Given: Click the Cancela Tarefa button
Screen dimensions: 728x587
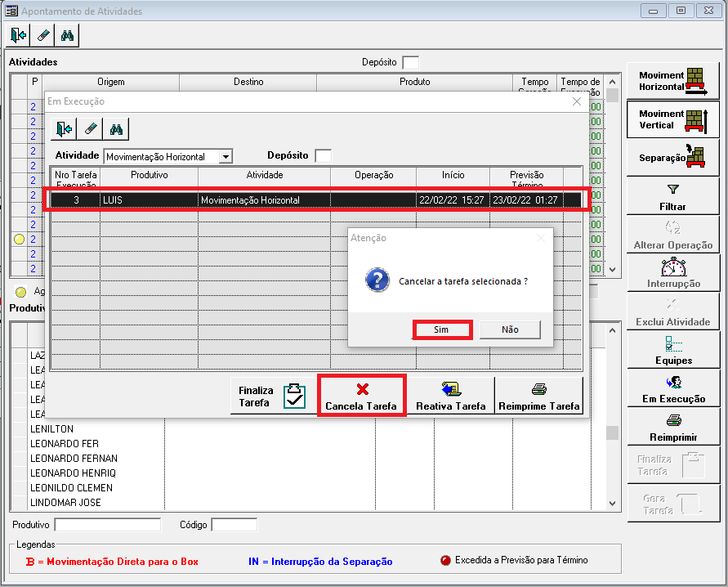Looking at the screenshot, I should click(362, 397).
